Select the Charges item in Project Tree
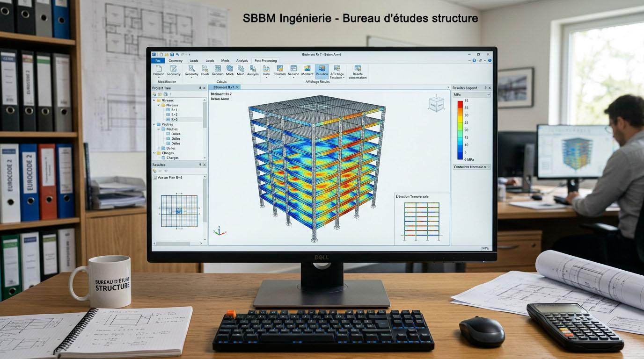Image resolution: width=644 pixels, height=359 pixels. [169, 158]
